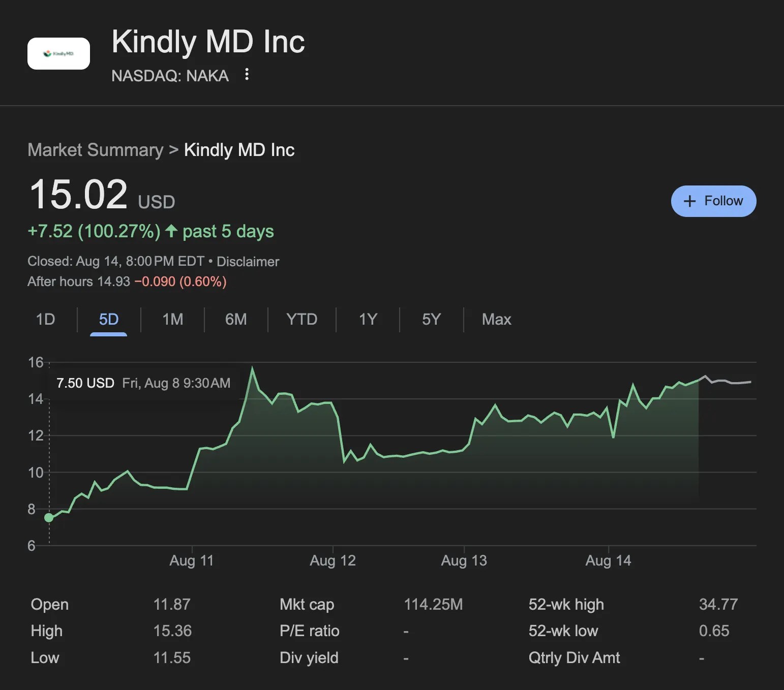Switch to the 6M chart view
This screenshot has height=690, width=784.
click(236, 319)
